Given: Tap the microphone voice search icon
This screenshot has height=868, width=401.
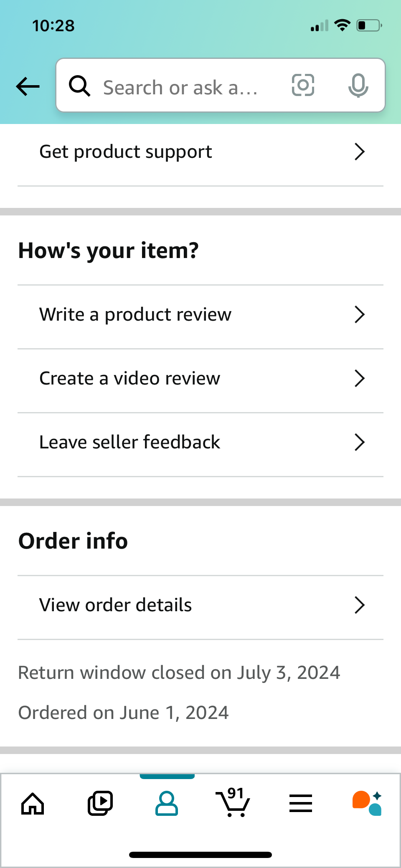Looking at the screenshot, I should click(358, 86).
